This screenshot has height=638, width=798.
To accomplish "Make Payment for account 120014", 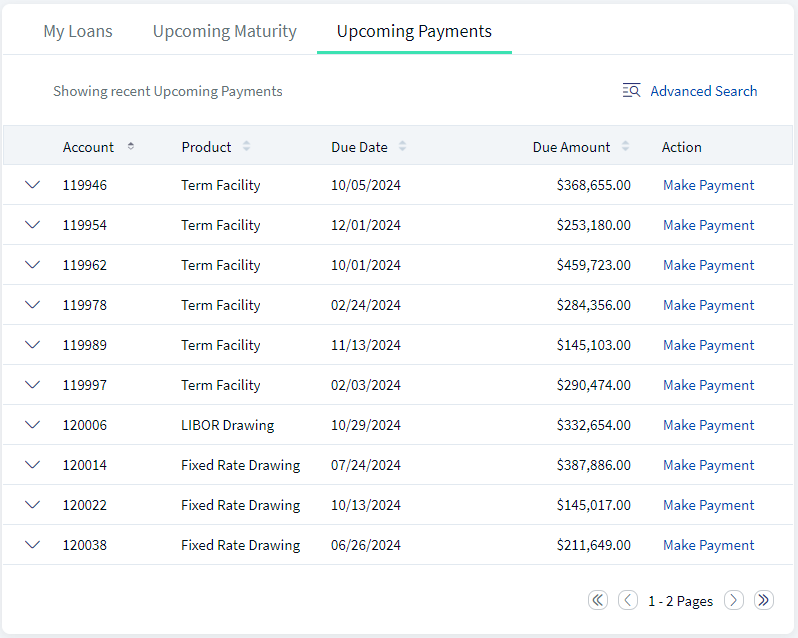I will tap(708, 465).
